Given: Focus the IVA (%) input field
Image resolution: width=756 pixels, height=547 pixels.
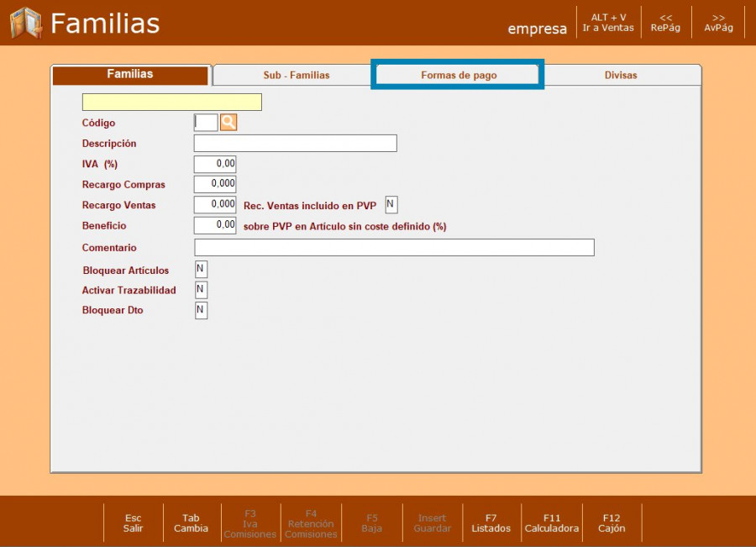Looking at the screenshot, I should coord(215,164).
